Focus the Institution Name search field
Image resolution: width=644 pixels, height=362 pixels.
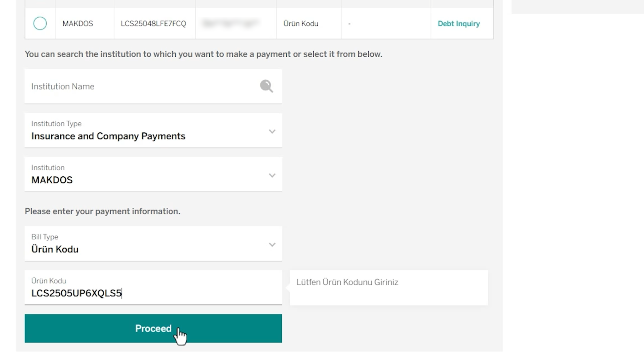click(153, 86)
